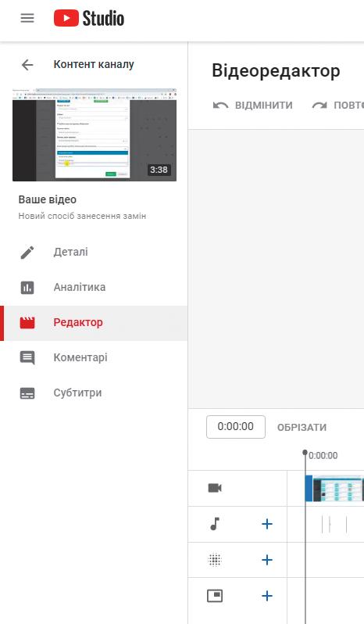Add end screen with plus button
Screen dimensions: 364x624
pos(267,596)
